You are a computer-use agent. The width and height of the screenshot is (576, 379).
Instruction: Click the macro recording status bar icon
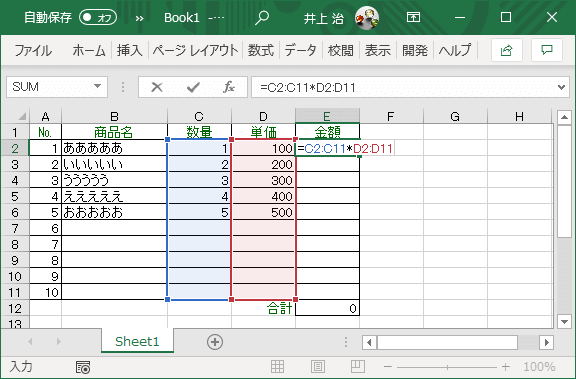tap(83, 367)
